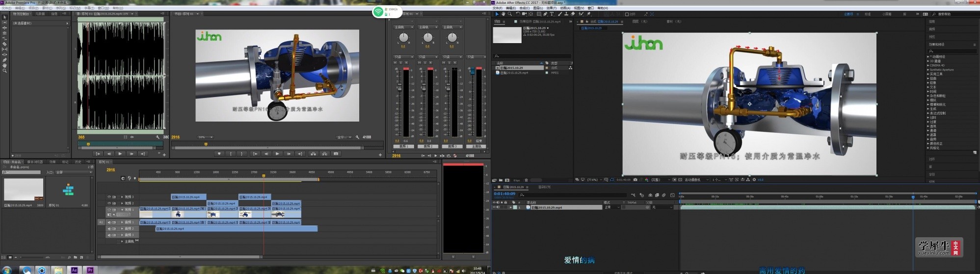Open automation mode dropdown for audio track 1

coord(403,57)
